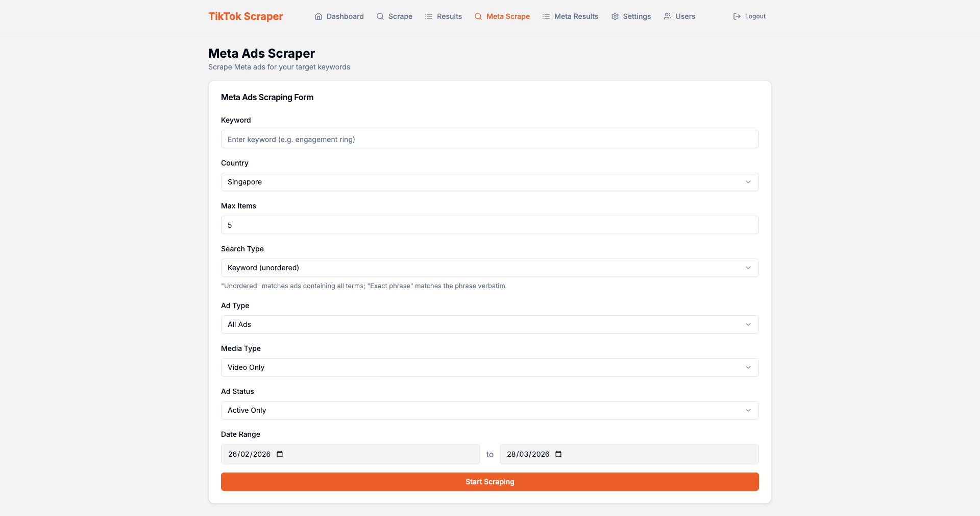Expand the Search Type dropdown
The height and width of the screenshot is (516, 980).
pos(489,268)
